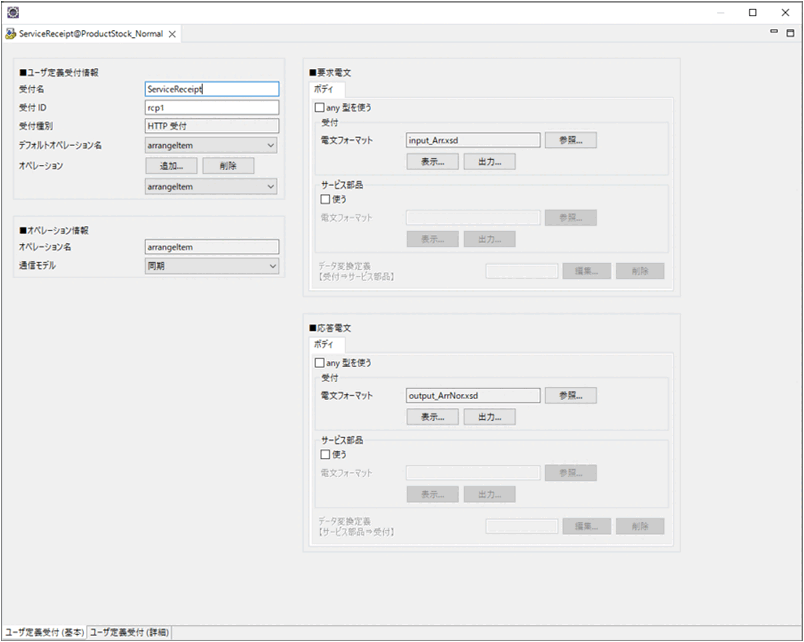Viewport: 804px width, 642px height.
Task: Switch to ユーザ定義受付 (詳細) tab
Action: [x=130, y=632]
